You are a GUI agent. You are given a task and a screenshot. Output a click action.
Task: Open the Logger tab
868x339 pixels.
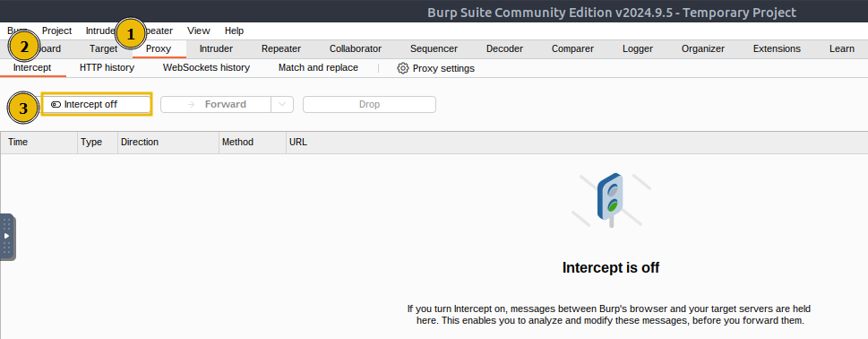click(x=638, y=48)
